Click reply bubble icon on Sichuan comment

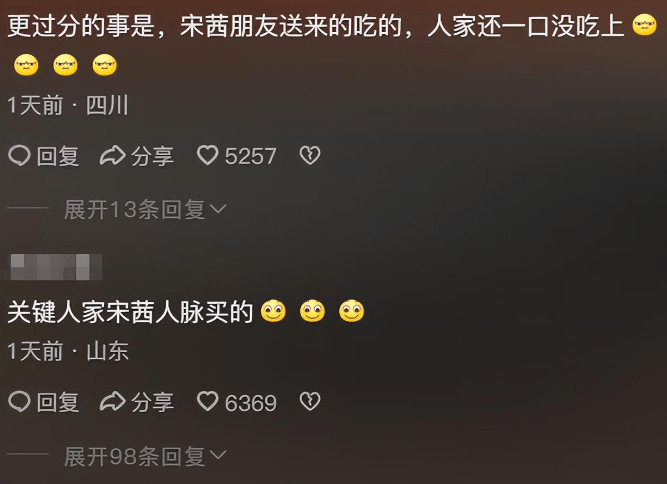(x=19, y=156)
